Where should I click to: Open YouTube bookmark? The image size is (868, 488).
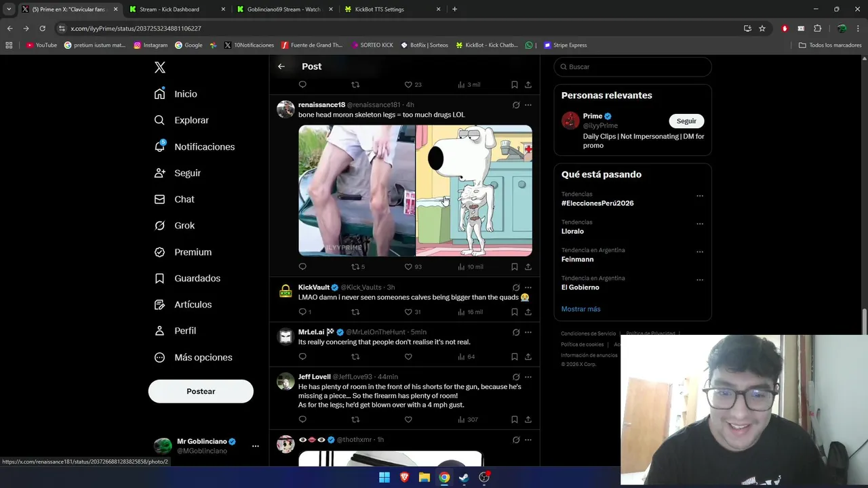point(41,45)
